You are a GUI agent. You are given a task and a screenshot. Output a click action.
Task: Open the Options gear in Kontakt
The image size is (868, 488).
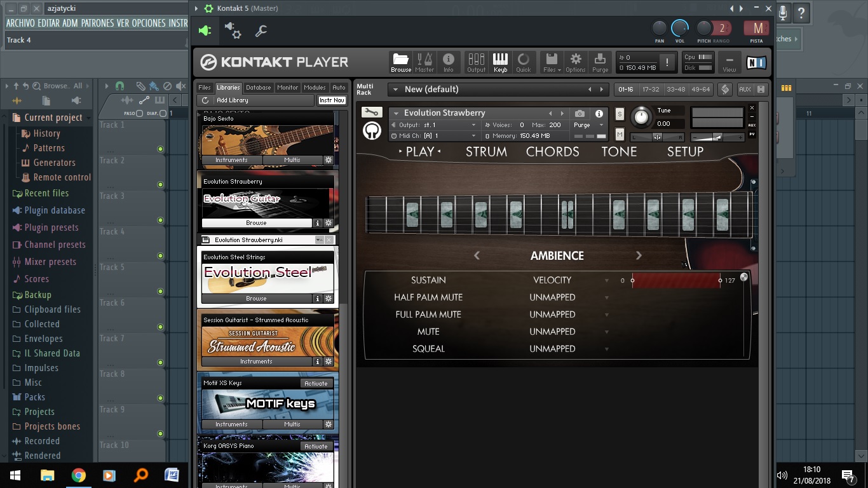point(576,62)
